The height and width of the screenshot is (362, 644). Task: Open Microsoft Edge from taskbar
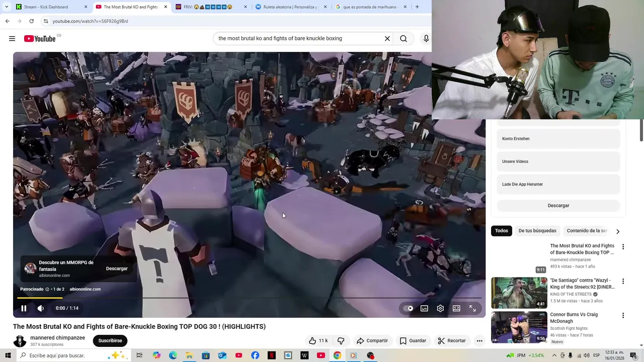(173, 355)
